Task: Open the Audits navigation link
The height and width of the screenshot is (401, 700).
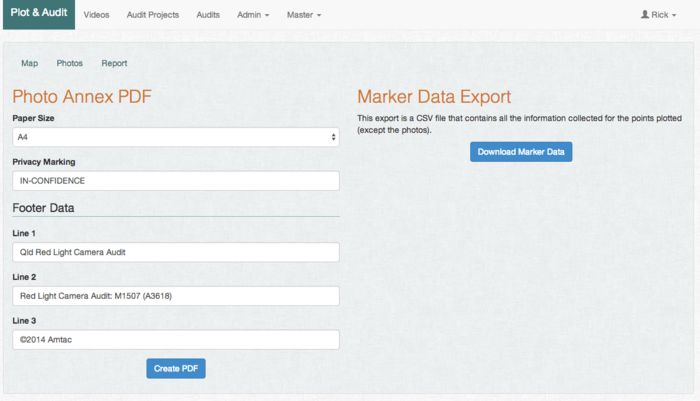Action: tap(208, 16)
